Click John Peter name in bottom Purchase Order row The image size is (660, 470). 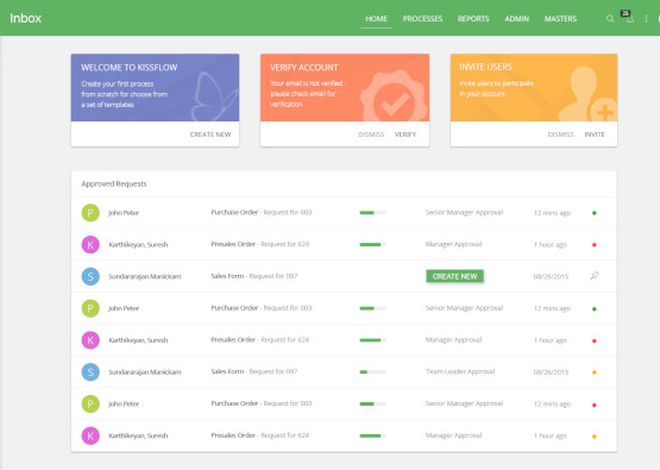click(x=123, y=404)
